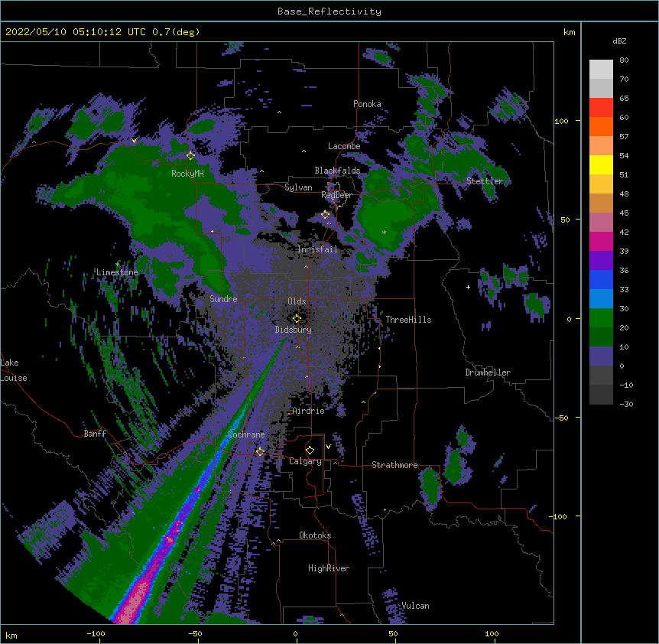Click the yellow V marker northeast of Calgary
Screen dimensions: 659x644
328,447
